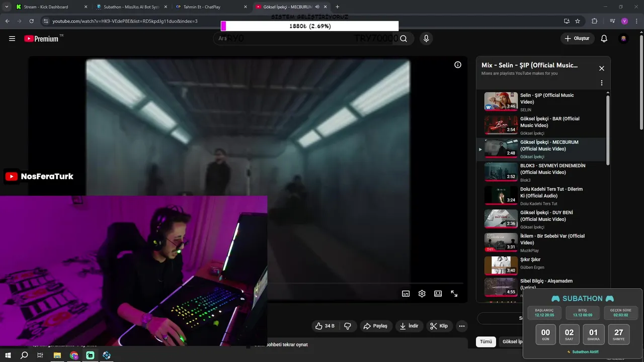Click the İndir download button
The width and height of the screenshot is (644, 362).
[x=409, y=326]
